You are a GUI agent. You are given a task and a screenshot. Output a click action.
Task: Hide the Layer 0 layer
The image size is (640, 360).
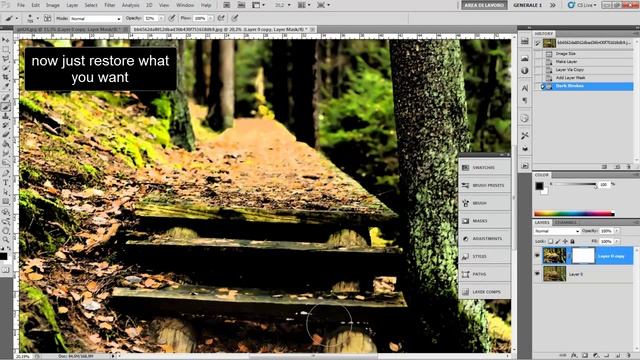click(x=538, y=274)
